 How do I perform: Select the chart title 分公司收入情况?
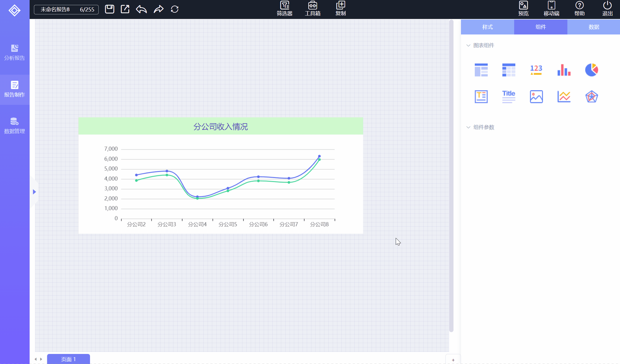coord(221,126)
